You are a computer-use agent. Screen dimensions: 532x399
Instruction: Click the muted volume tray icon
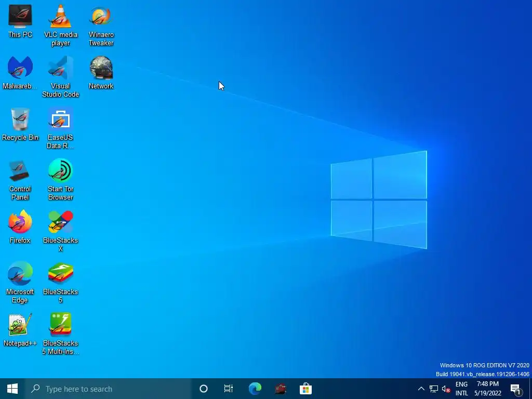(446, 389)
